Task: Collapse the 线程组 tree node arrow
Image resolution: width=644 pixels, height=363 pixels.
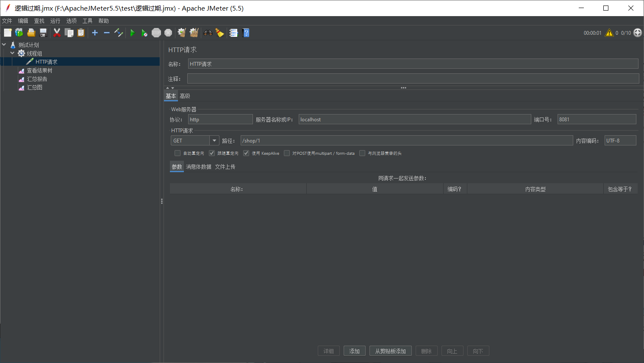Action: (12, 53)
